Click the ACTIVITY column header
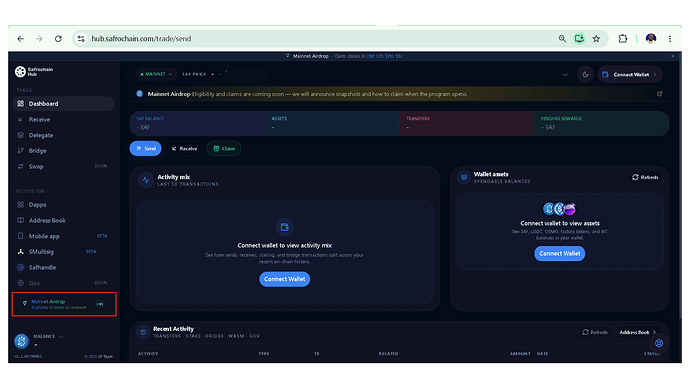Screen dimensions: 690x388 (148, 354)
